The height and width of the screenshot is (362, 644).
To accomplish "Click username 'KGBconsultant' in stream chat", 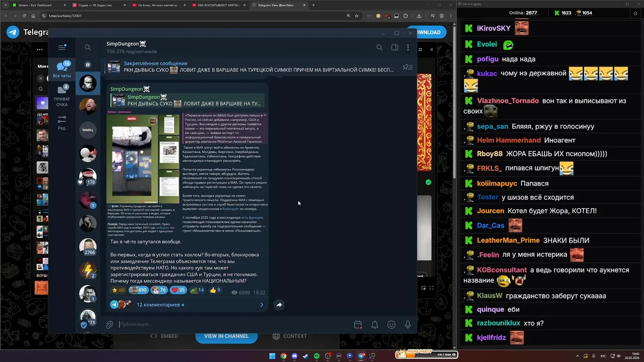I will click(502, 270).
